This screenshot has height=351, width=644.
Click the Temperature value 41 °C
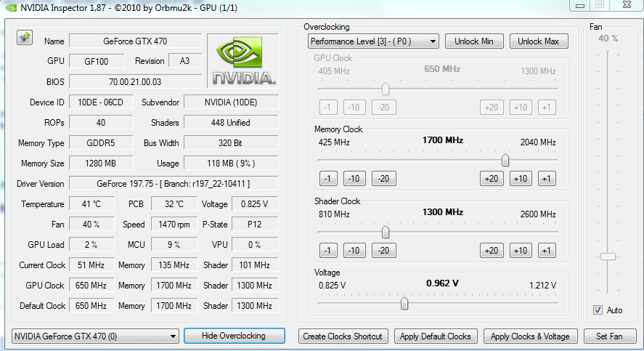pos(91,204)
